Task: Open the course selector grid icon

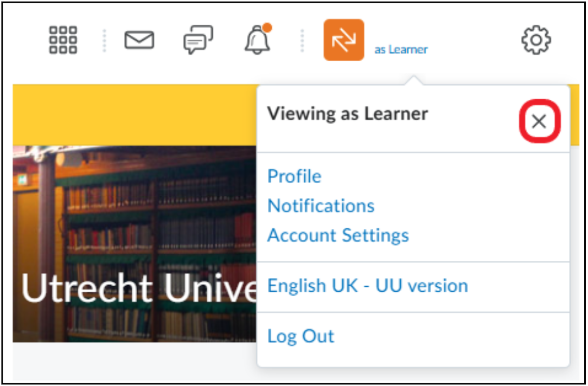Action: [63, 40]
